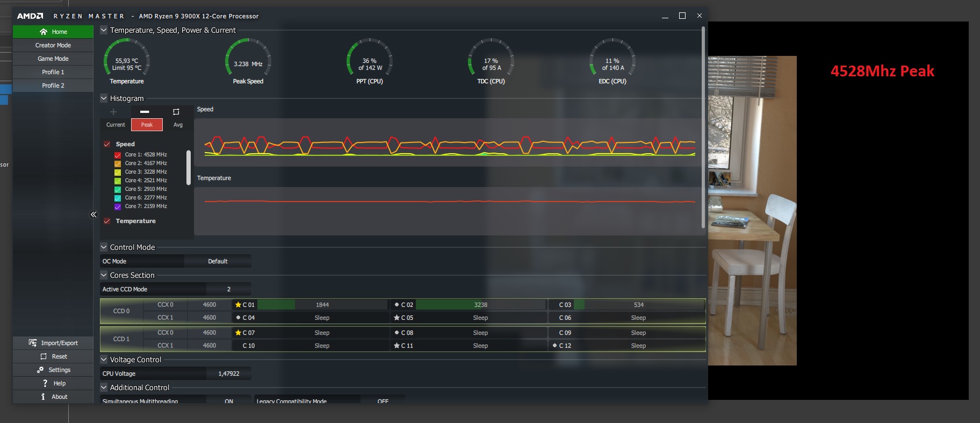
Task: Click the dot icon on core C 12
Action: click(x=554, y=346)
